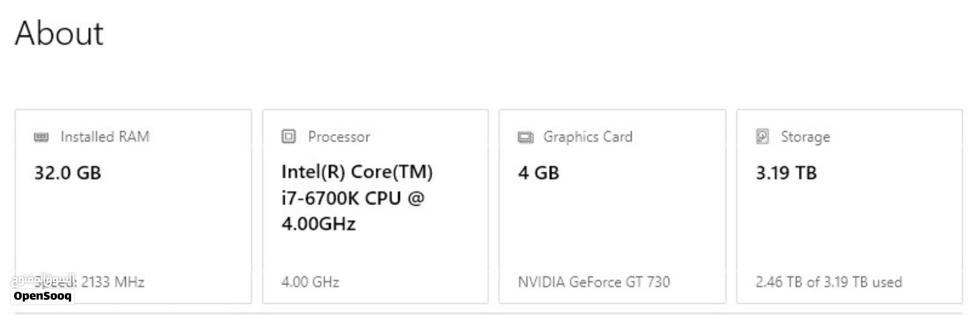Select the Processor chip icon
Viewport: 980px width, 315px height.
(x=289, y=136)
